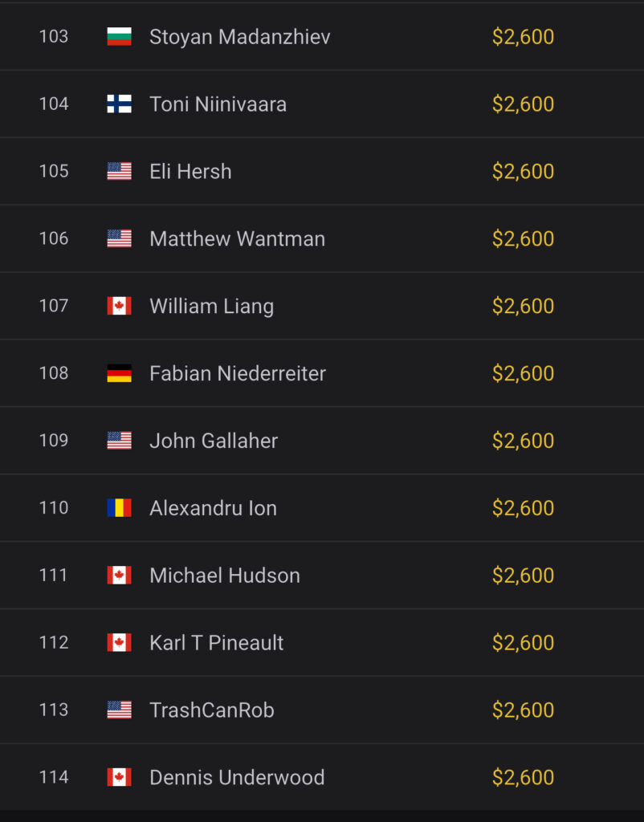The image size is (644, 822).
Task: Select the Canadian flag next to William Liang
Action: tap(119, 306)
